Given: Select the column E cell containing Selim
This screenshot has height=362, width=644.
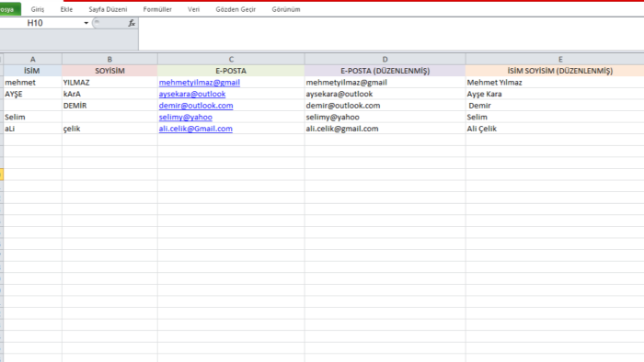Looking at the screenshot, I should coord(555,117).
